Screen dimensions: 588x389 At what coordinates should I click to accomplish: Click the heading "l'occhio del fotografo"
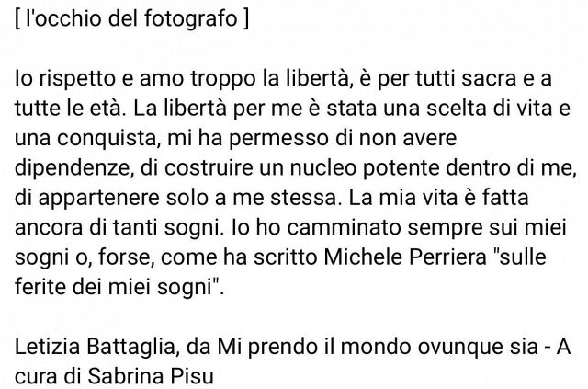coord(131,18)
